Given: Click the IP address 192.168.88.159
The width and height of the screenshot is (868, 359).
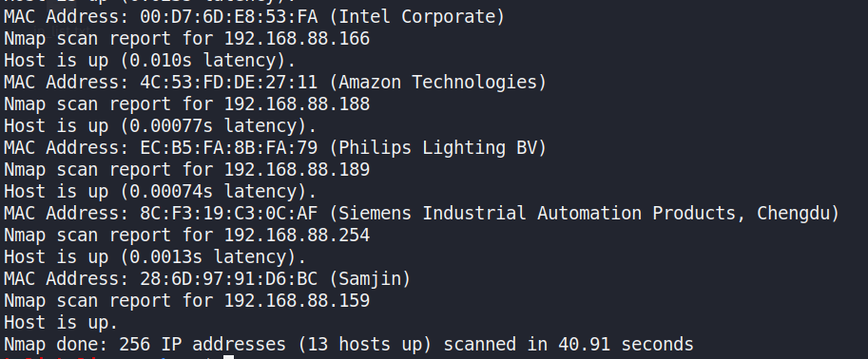Looking at the screenshot, I should pos(297,300).
